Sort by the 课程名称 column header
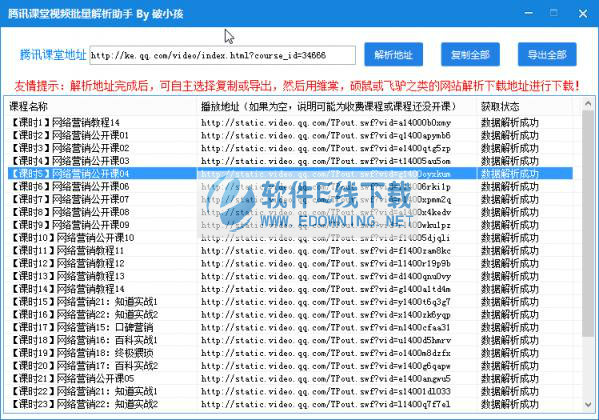 click(102, 106)
